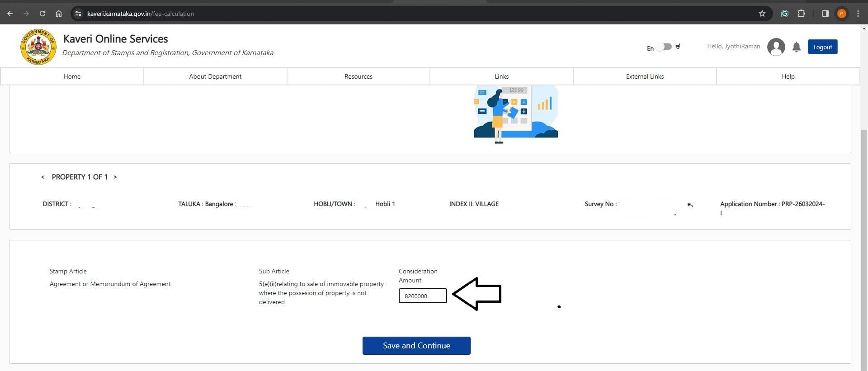This screenshot has height=371, width=868.
Task: Toggle language from English to Kannada
Action: tap(664, 47)
